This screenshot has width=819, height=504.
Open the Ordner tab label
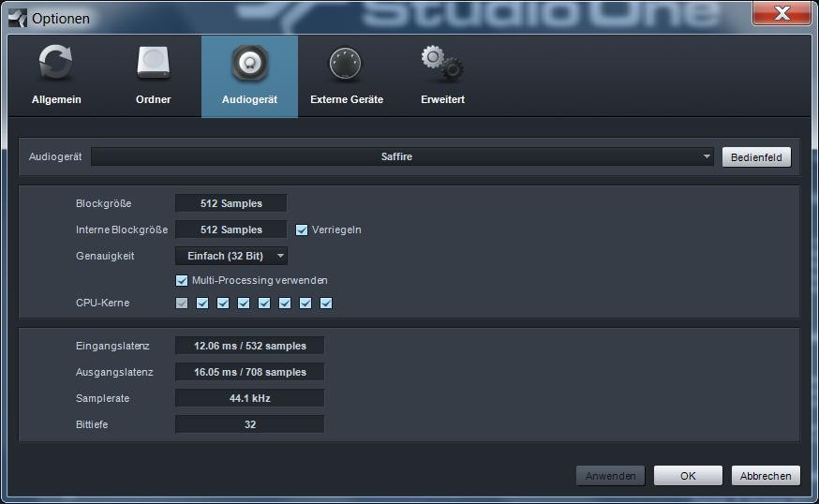coord(153,99)
